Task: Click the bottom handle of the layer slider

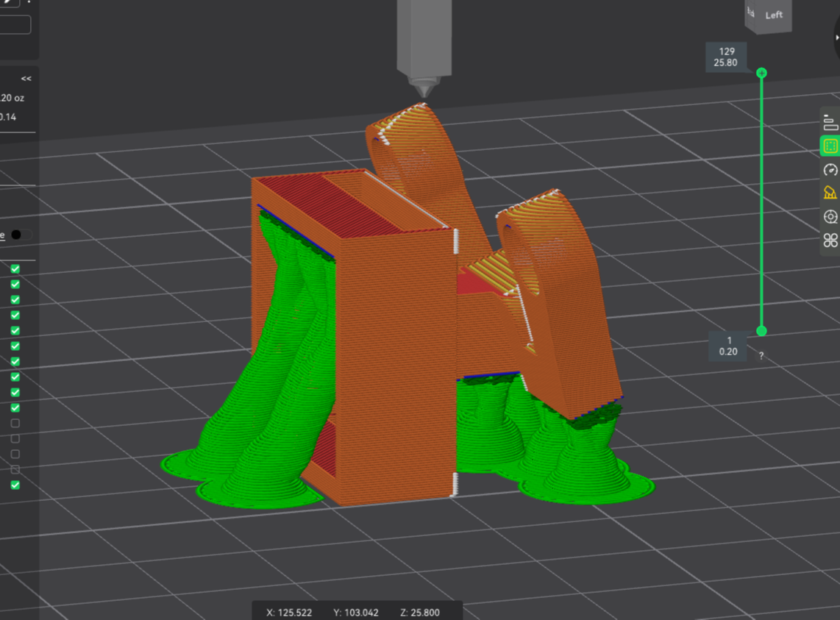Action: (x=761, y=331)
